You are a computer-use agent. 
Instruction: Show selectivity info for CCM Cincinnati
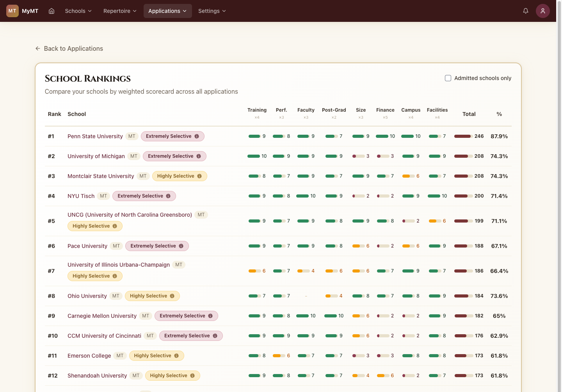pos(215,336)
